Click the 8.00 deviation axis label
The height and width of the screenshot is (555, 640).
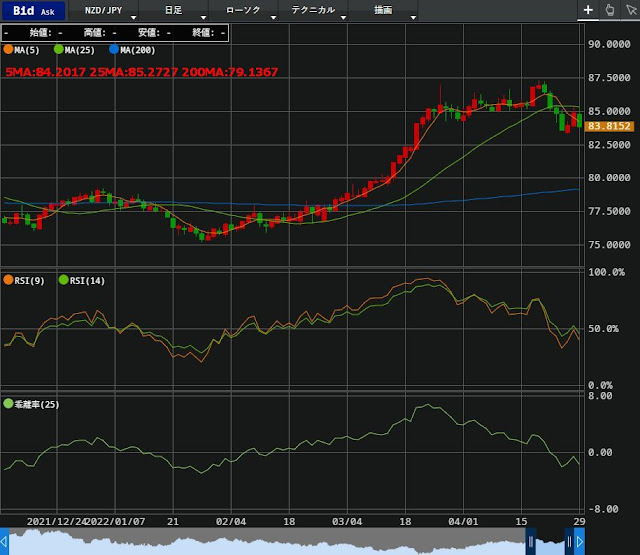tap(600, 396)
